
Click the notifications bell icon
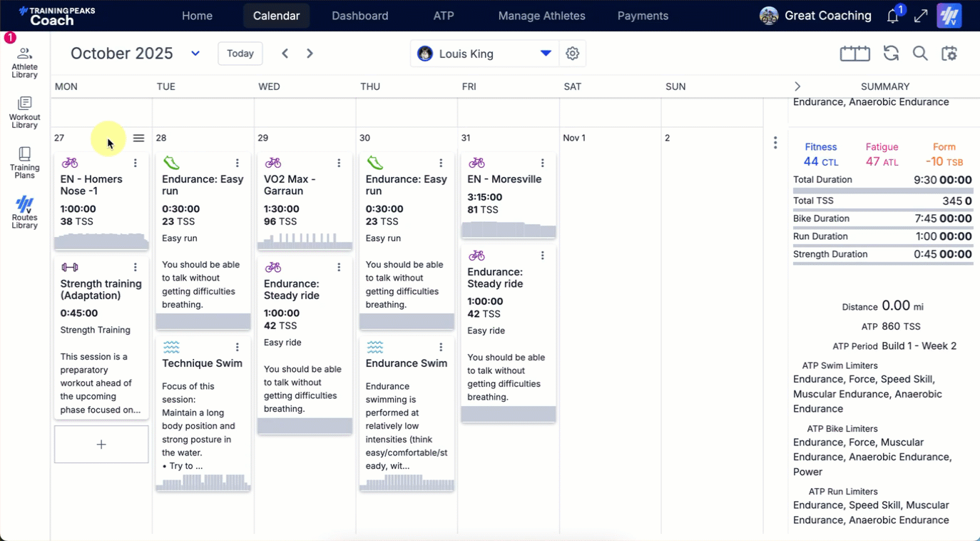[x=892, y=16]
